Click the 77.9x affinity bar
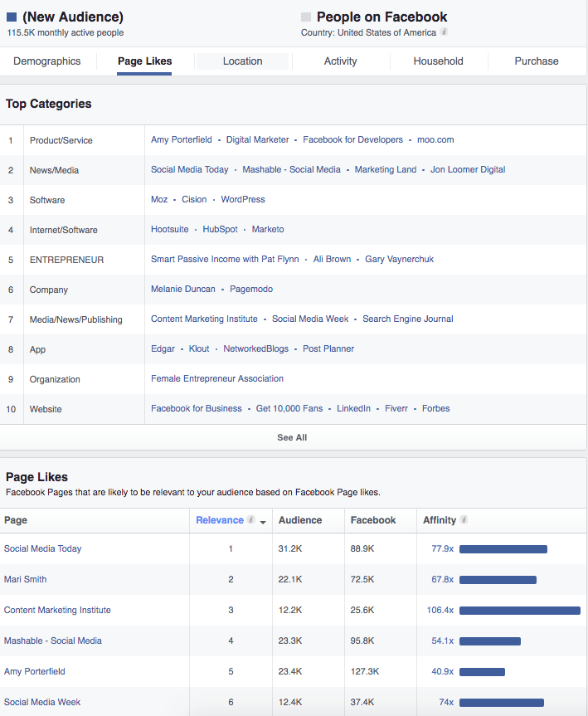The height and width of the screenshot is (716, 588). point(503,549)
